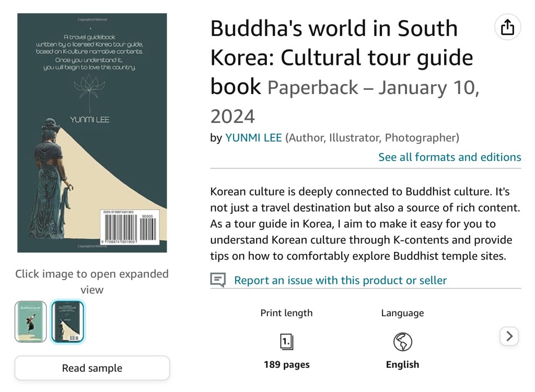
Task: Click the Print length label
Action: (x=286, y=313)
